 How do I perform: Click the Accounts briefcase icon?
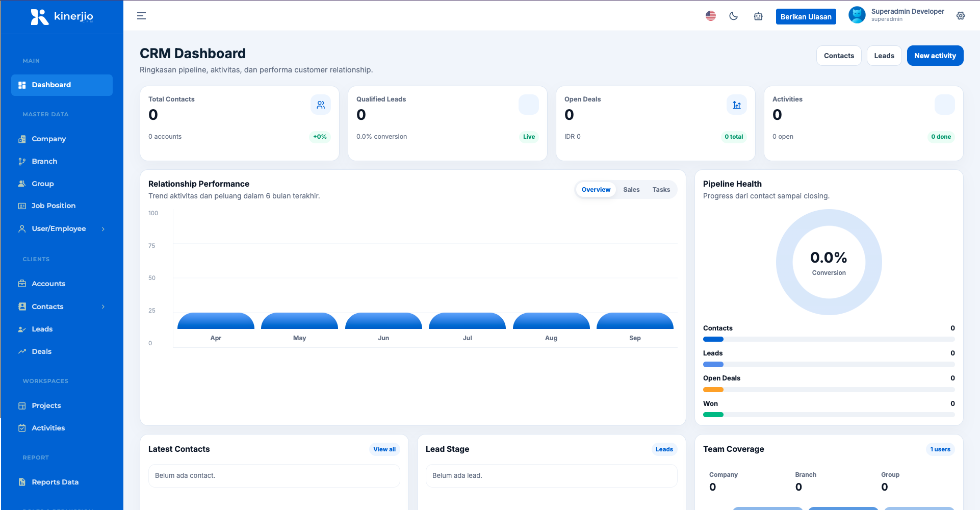point(22,284)
